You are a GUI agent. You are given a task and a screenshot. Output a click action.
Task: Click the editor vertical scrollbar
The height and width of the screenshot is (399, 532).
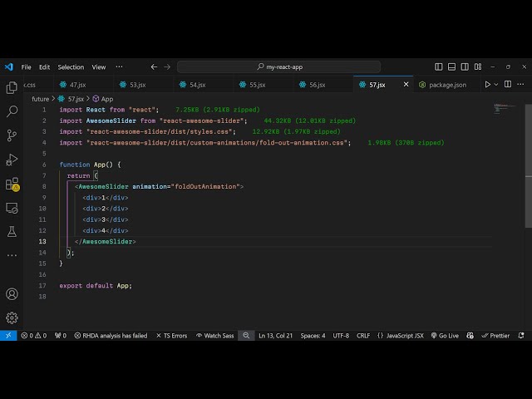tap(528, 166)
